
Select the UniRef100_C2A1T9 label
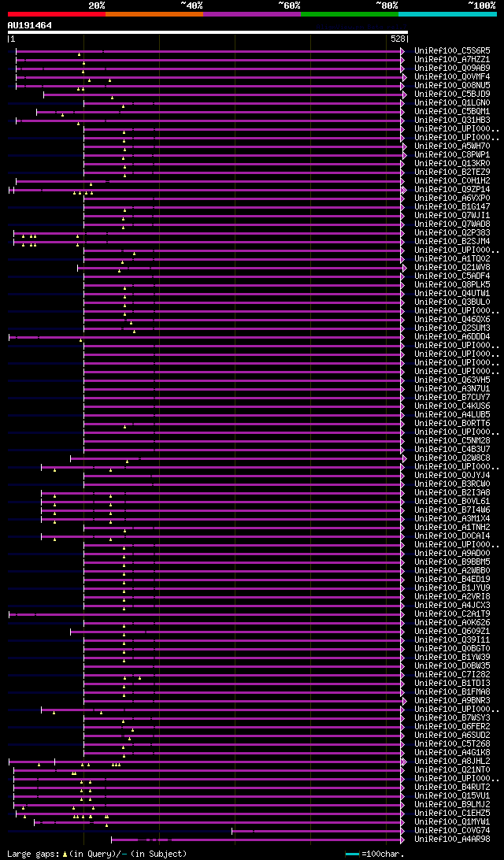pos(453,613)
